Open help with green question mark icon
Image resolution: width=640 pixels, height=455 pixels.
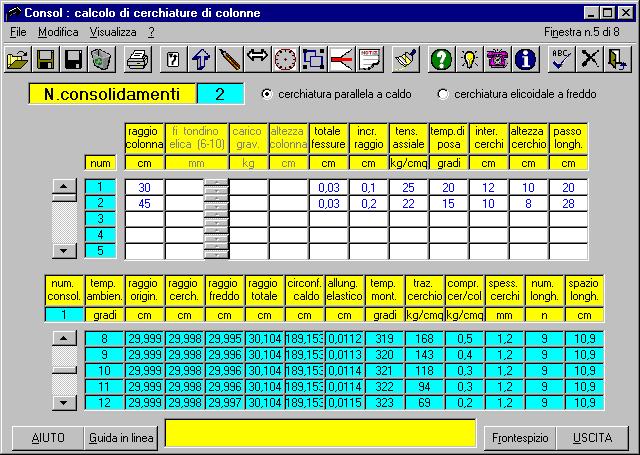pos(442,60)
